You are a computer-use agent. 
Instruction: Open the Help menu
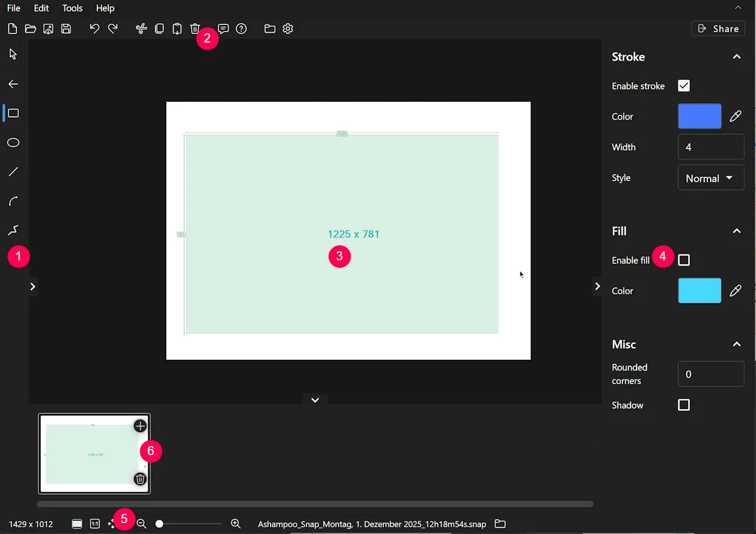[x=106, y=8]
